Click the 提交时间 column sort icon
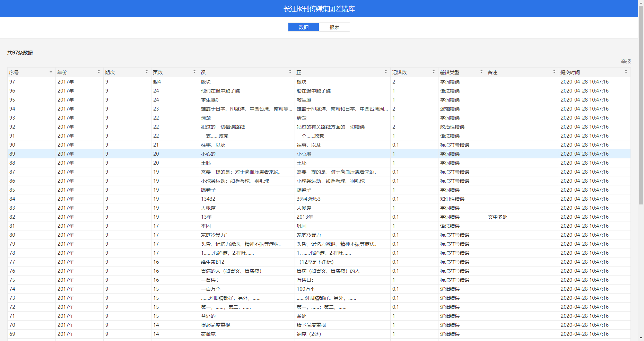The width and height of the screenshot is (644, 341). (626, 72)
